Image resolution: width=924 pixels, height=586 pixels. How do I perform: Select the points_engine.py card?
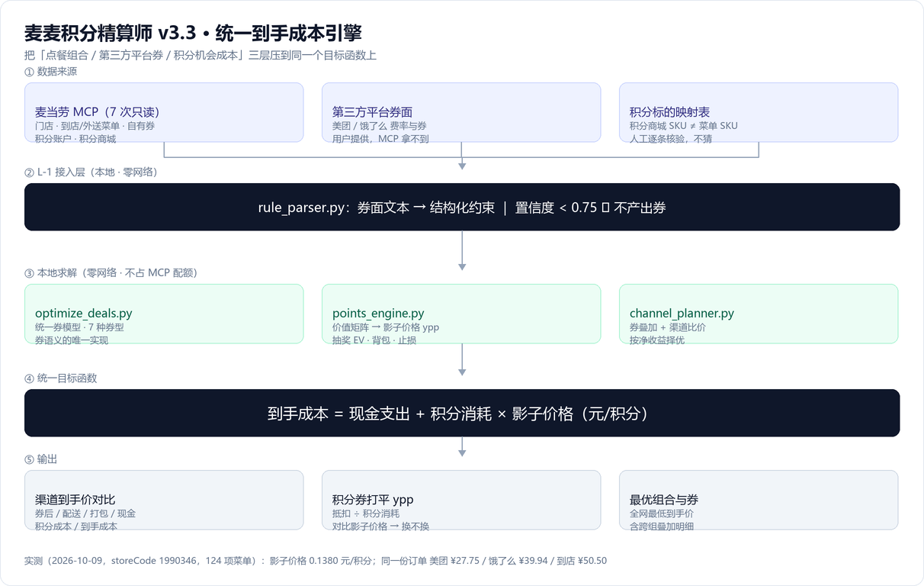(x=461, y=314)
